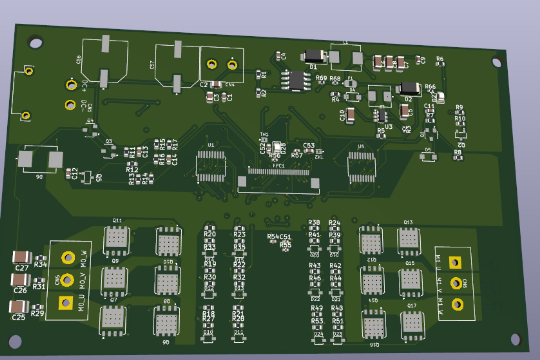Click the top-left mounting hole
The height and width of the screenshot is (360, 540).
(35, 42)
